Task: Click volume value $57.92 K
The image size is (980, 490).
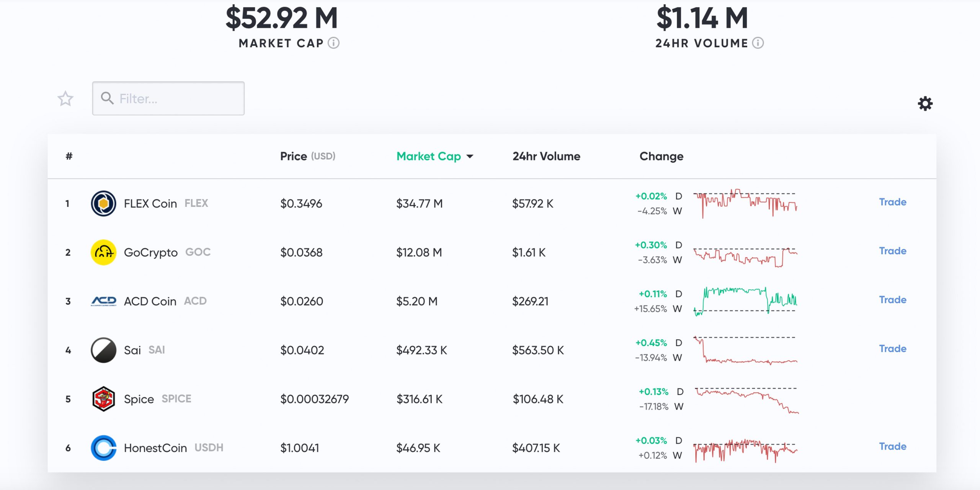Action: (x=533, y=203)
